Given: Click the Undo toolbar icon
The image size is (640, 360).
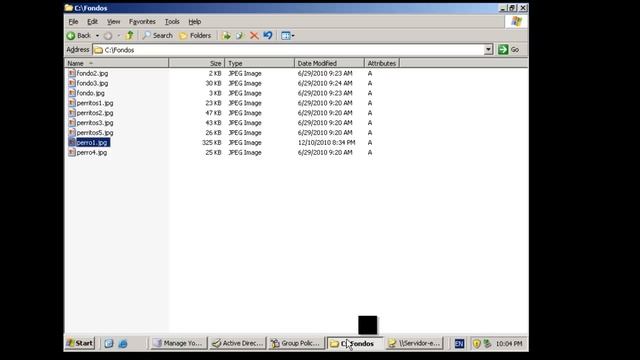Looking at the screenshot, I should tap(268, 36).
